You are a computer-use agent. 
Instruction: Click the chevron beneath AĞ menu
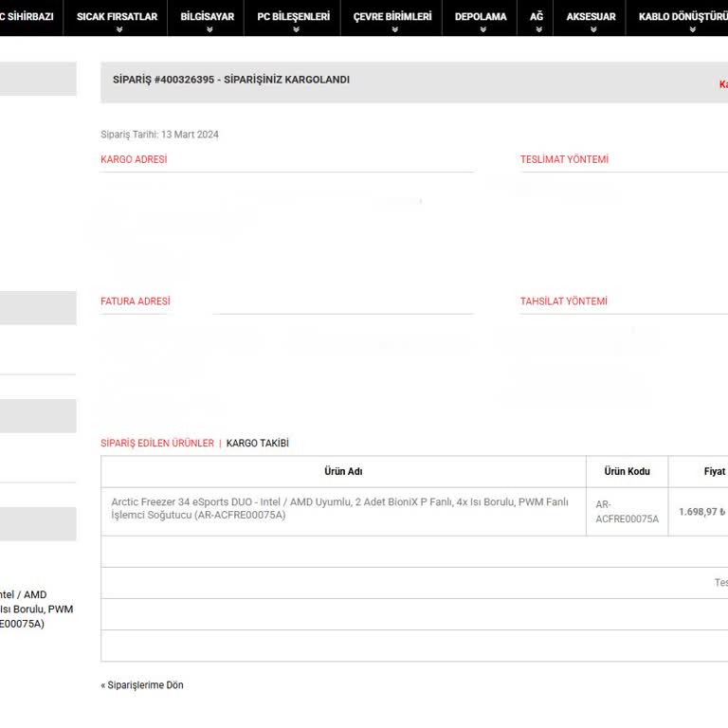537,29
